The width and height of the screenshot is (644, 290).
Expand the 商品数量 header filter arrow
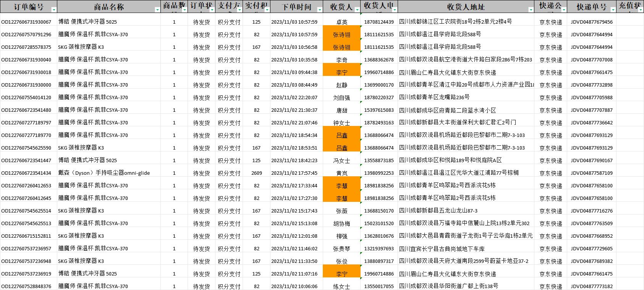pyautogui.click(x=185, y=10)
